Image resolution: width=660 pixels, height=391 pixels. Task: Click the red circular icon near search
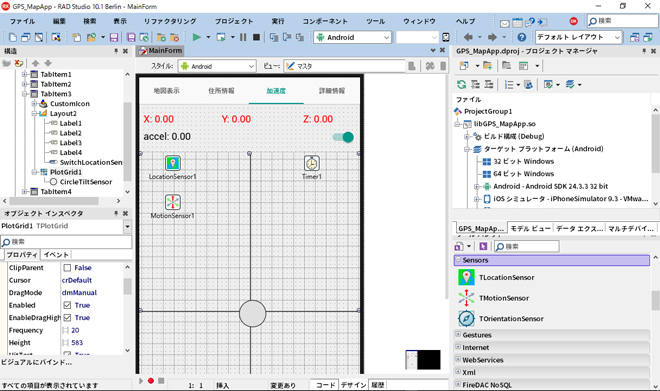point(573,21)
